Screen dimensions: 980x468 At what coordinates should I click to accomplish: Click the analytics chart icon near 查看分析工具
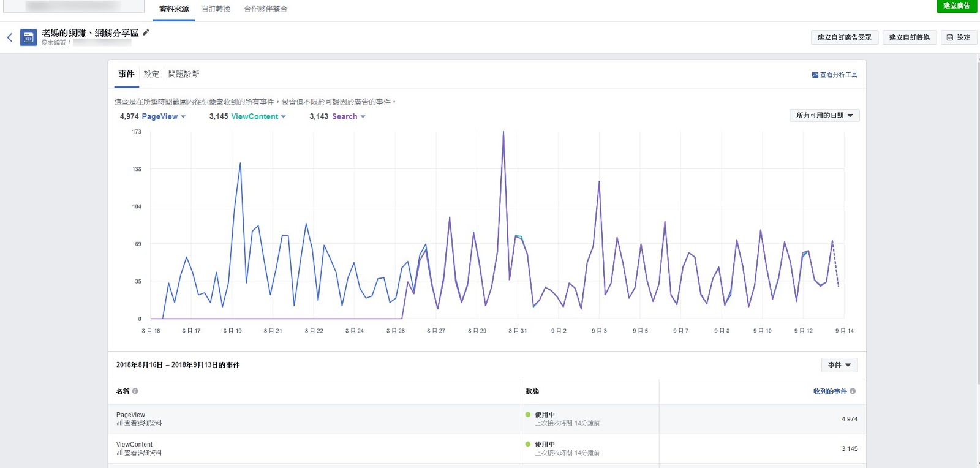(x=815, y=75)
